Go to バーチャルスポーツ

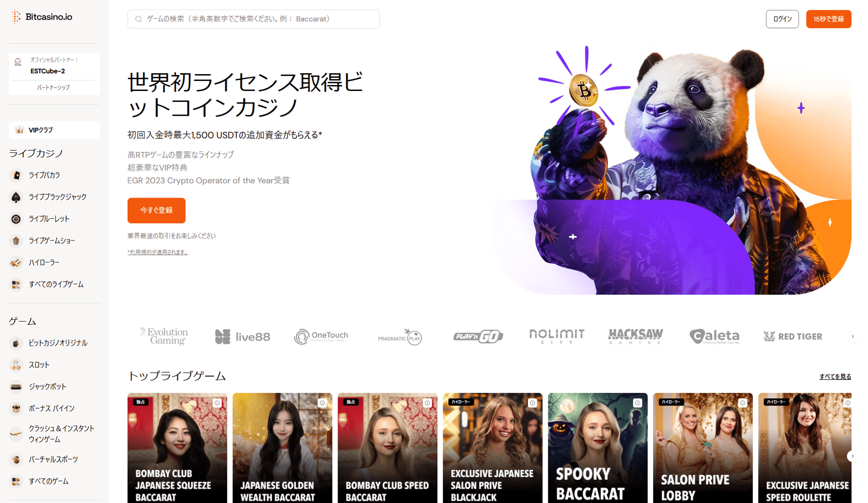(x=53, y=460)
